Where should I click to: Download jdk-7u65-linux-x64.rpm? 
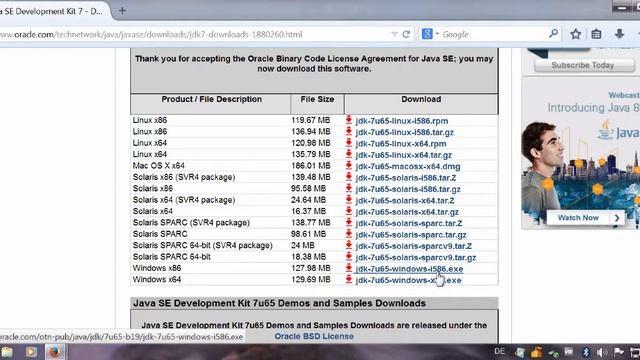click(x=401, y=144)
